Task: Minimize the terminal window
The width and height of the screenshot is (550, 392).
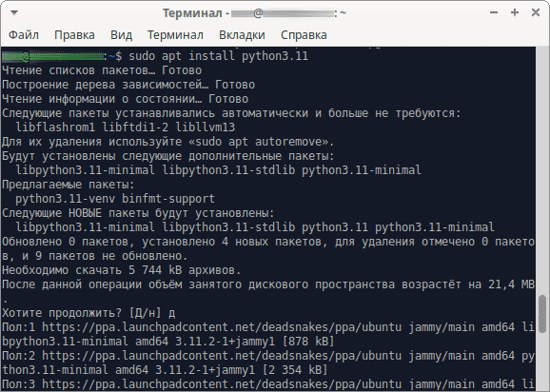Action: (494, 12)
